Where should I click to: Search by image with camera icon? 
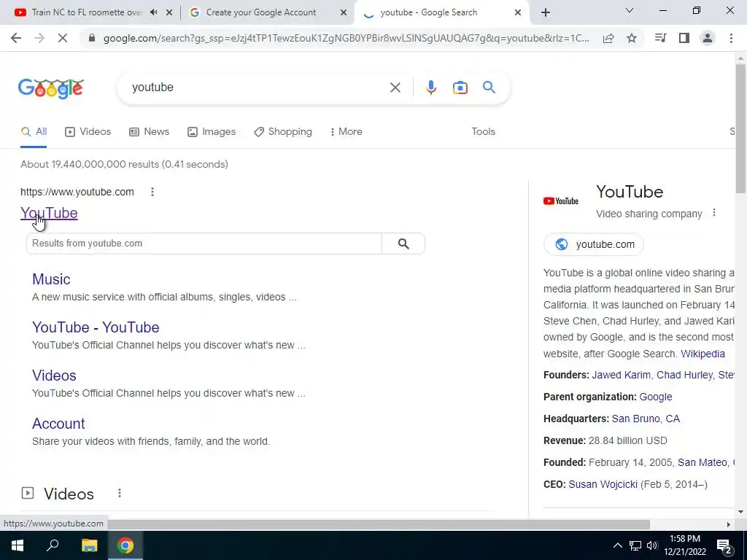coord(460,87)
